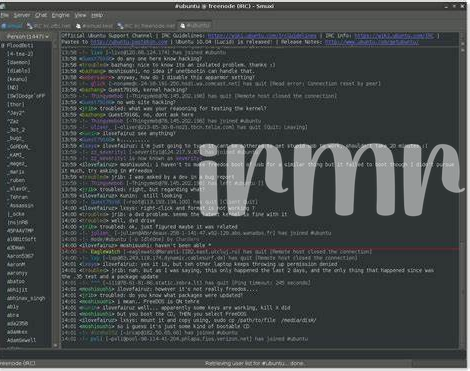This screenshot has height=371, width=470.
Task: Select user Ably in the user list
Action: (x=13, y=307)
